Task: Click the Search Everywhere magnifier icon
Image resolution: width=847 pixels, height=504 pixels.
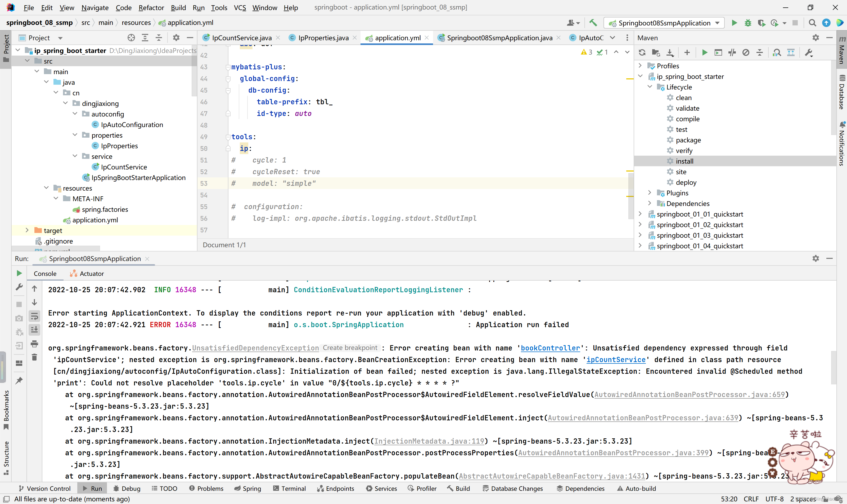Action: tap(812, 23)
